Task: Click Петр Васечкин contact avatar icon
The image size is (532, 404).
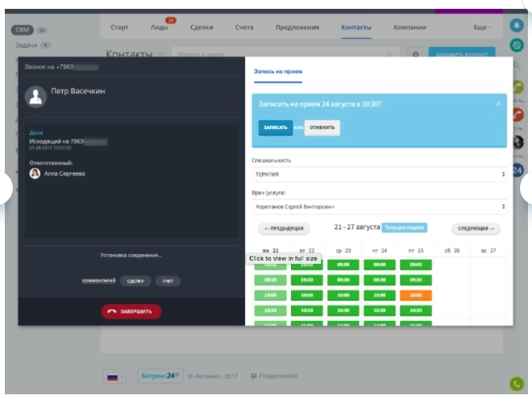Action: 35,97
